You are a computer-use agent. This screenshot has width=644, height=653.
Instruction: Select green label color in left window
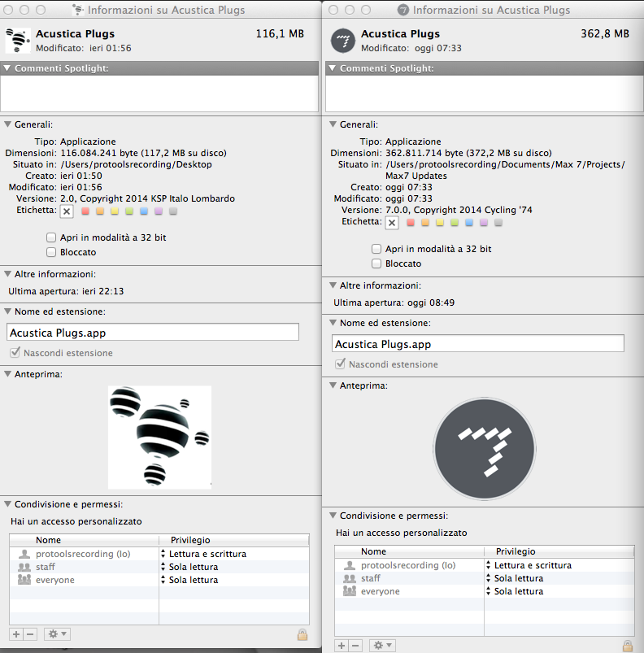pyautogui.click(x=129, y=211)
